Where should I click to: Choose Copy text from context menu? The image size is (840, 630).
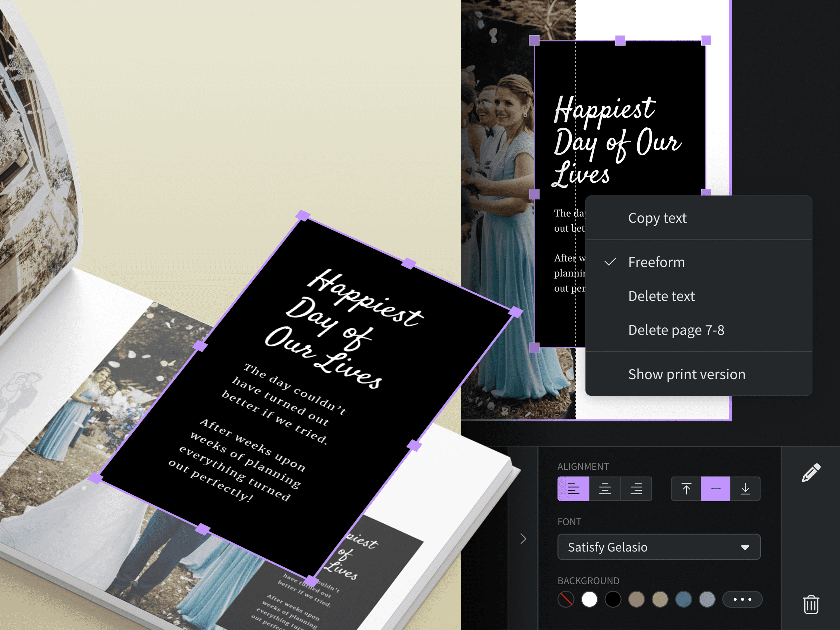[x=657, y=218]
